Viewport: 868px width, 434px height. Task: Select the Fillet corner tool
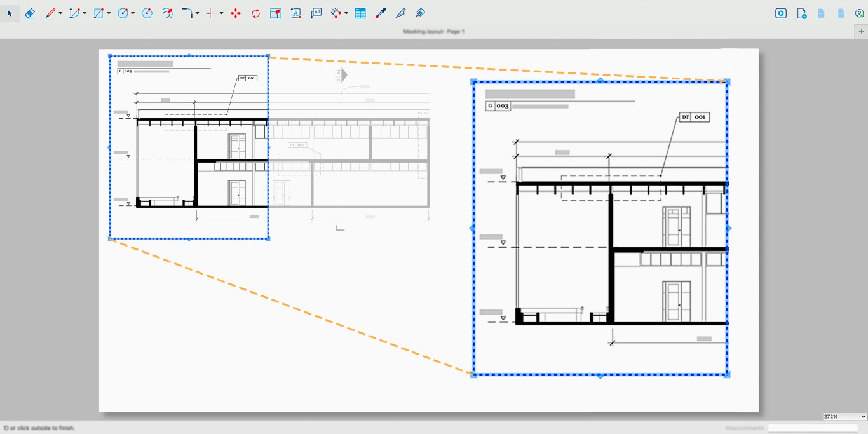click(x=187, y=13)
